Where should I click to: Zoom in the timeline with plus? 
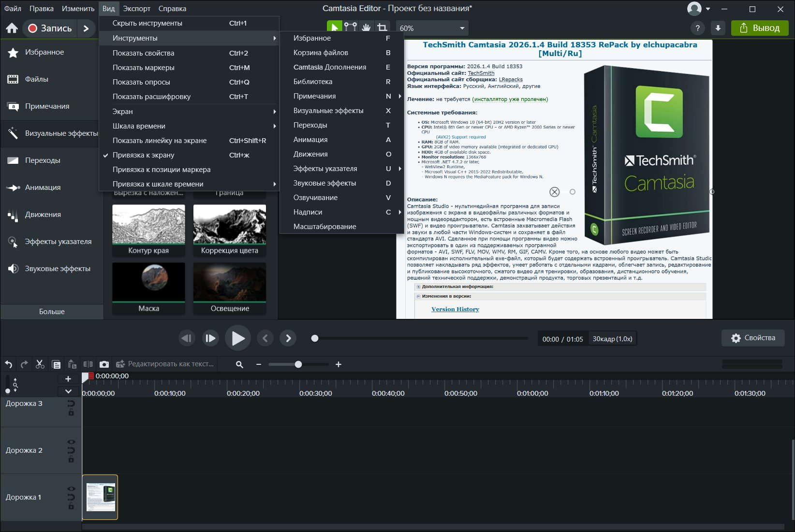click(x=339, y=364)
